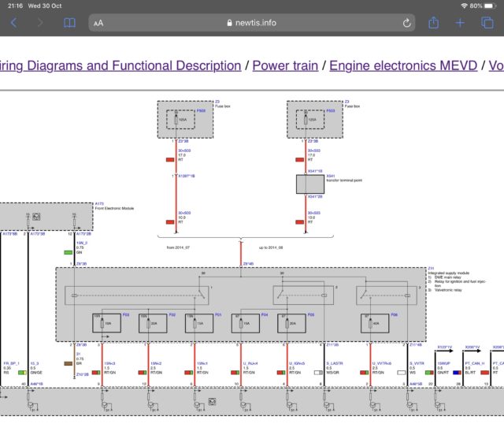Open the bookmarks book icon
The width and height of the screenshot is (504, 431).
69,23
